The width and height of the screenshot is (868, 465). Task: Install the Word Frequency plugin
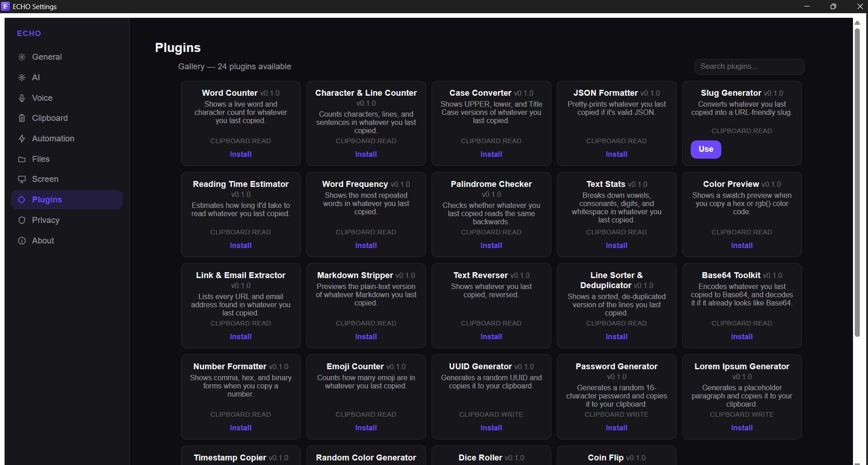[x=366, y=245]
